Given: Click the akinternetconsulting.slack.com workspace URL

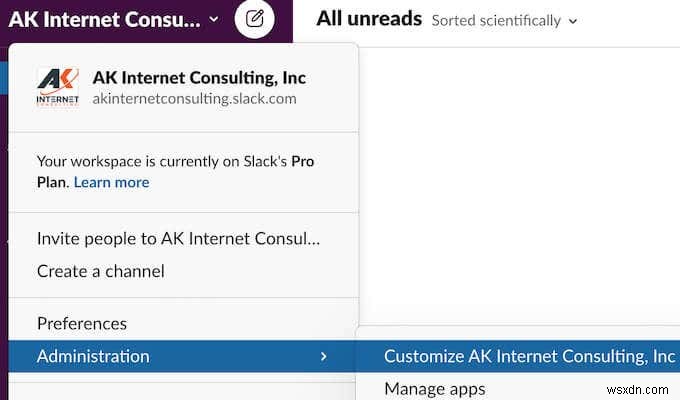Looking at the screenshot, I should click(x=194, y=99).
